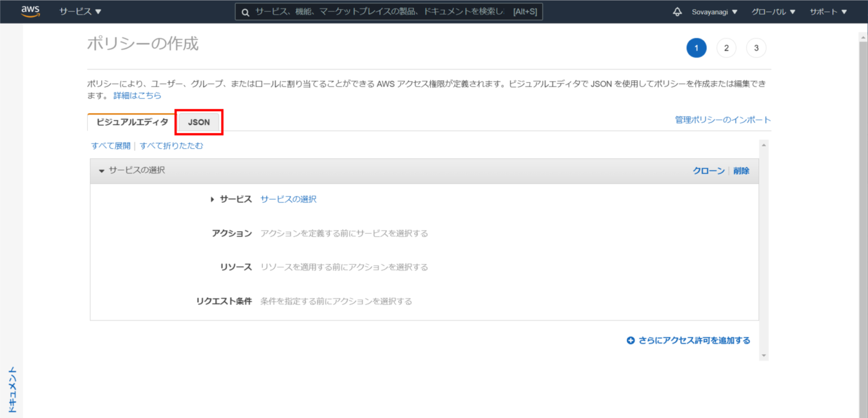Open the グローバル region dropdown
The image size is (868, 418).
tap(772, 11)
